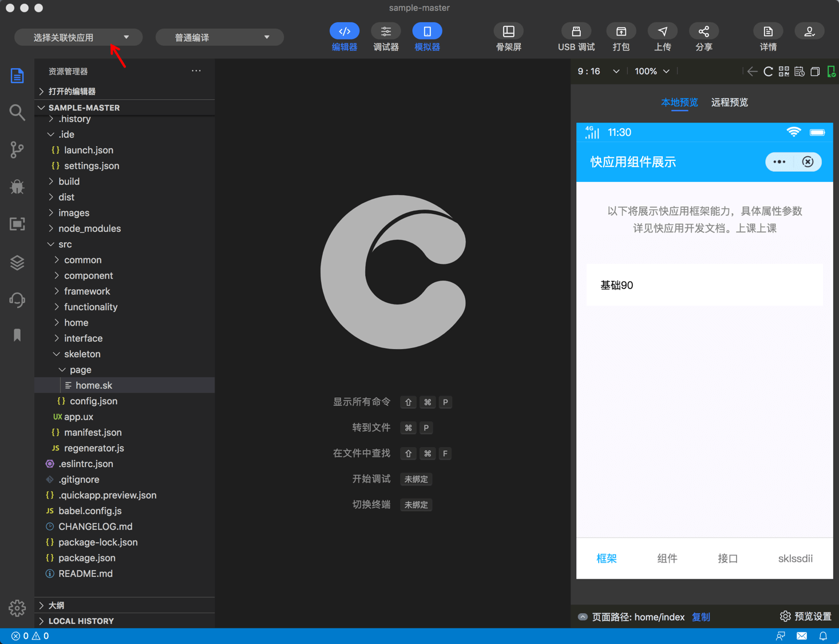Open the Search sidebar view
Image resolution: width=839 pixels, height=644 pixels.
(x=17, y=112)
